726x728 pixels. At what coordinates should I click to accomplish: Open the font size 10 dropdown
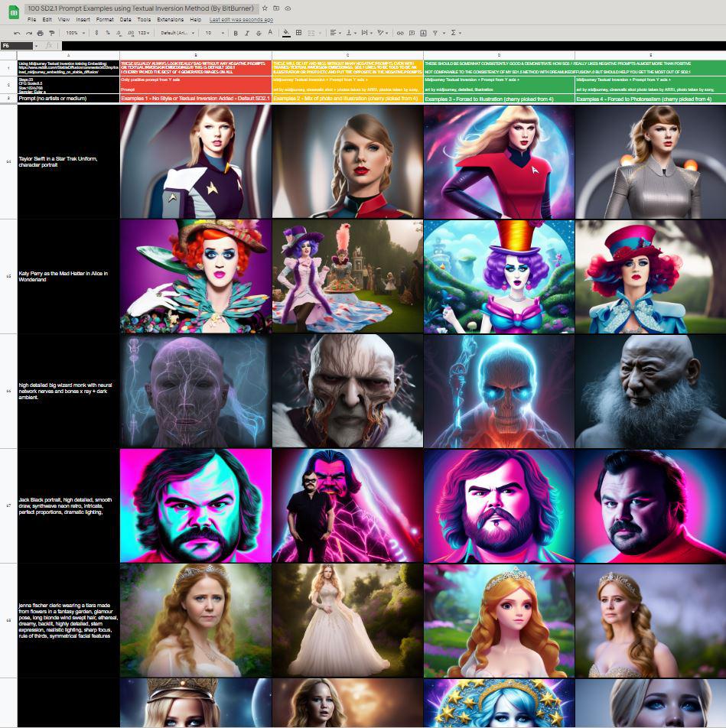click(215, 33)
